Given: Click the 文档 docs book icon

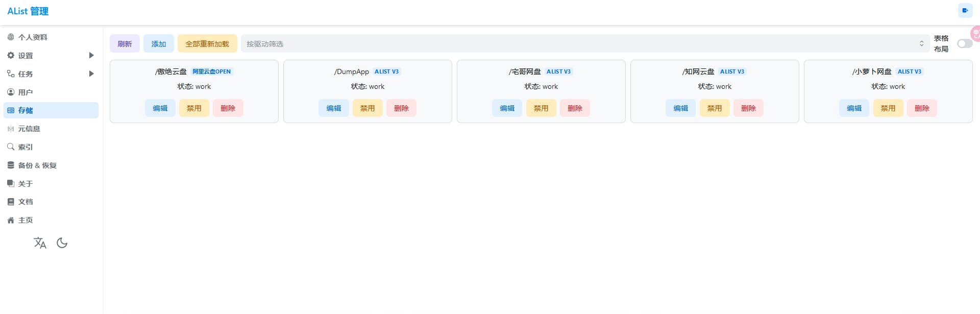Looking at the screenshot, I should pos(11,202).
